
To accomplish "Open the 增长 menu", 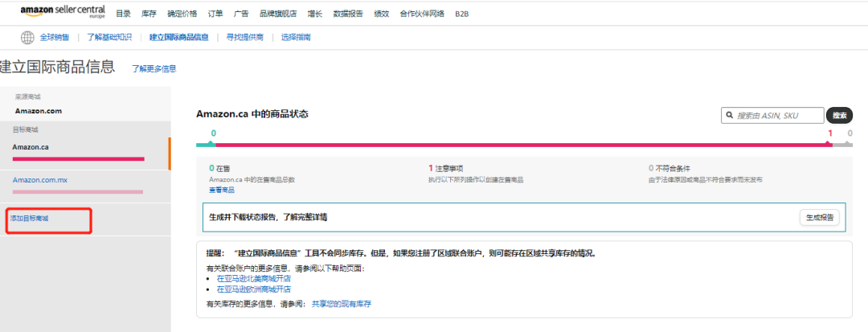I will click(x=315, y=14).
